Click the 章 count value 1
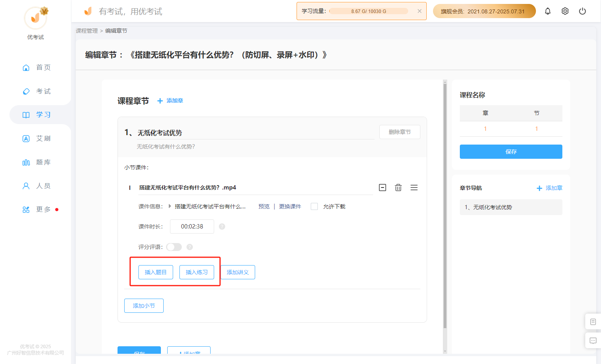 click(x=485, y=129)
